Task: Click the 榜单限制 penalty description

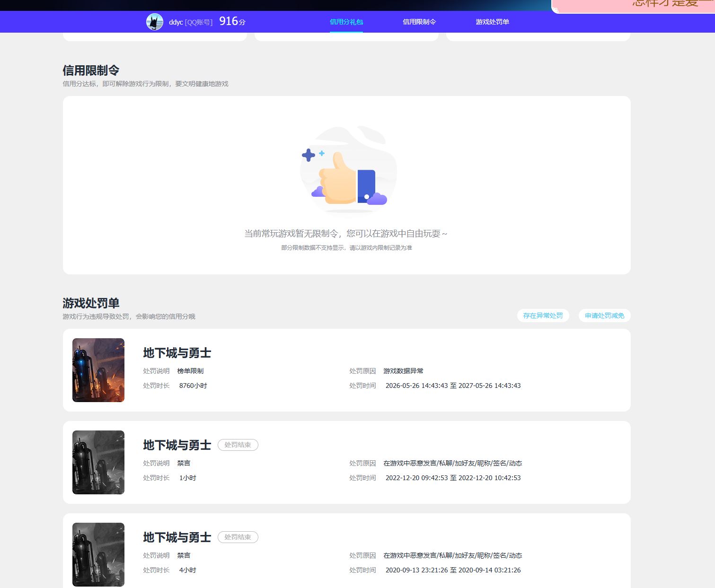Action: (x=190, y=371)
